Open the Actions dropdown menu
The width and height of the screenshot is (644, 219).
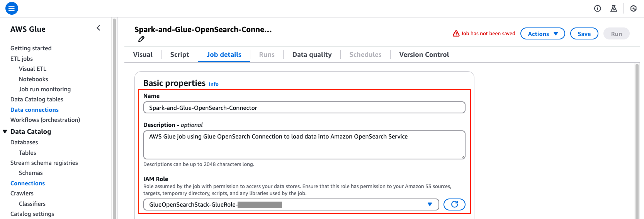[542, 34]
